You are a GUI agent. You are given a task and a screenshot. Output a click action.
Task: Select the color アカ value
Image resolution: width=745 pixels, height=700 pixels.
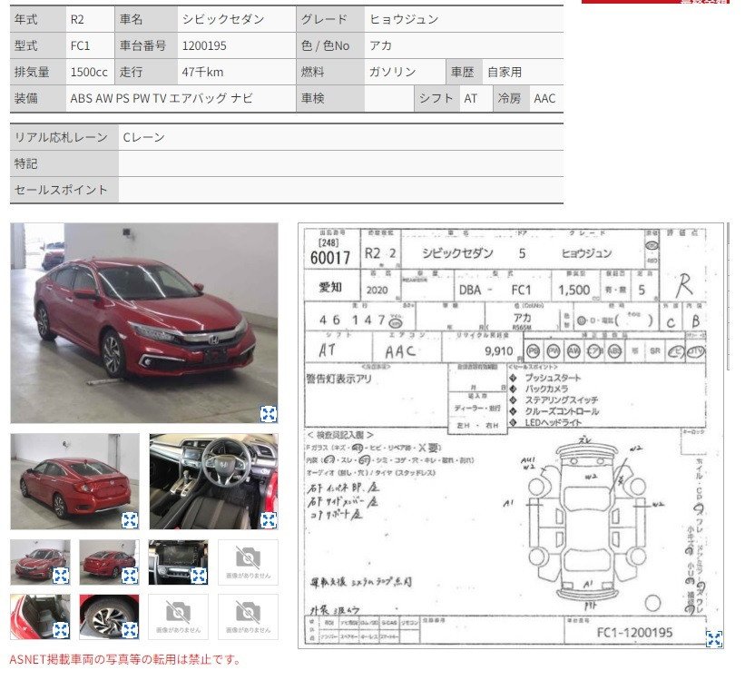[x=380, y=45]
